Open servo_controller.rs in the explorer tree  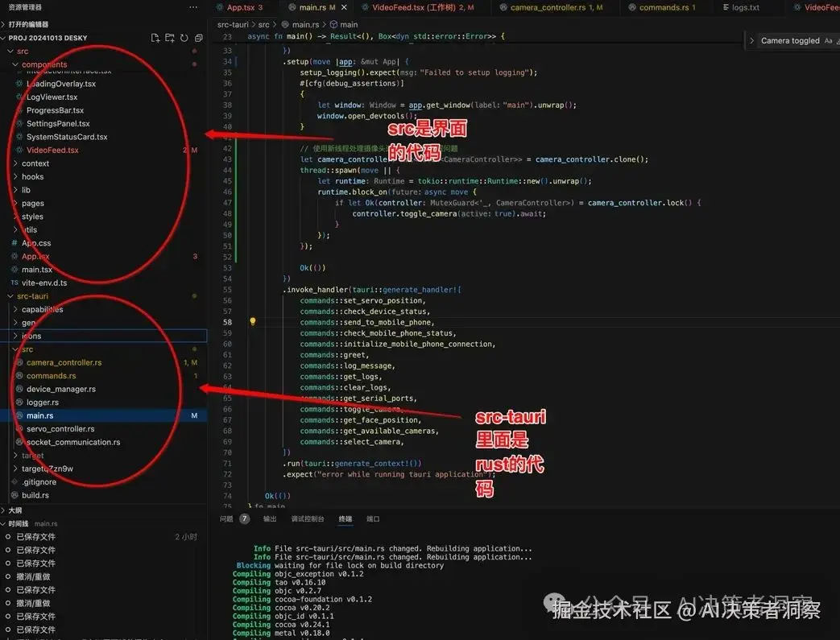coord(60,428)
